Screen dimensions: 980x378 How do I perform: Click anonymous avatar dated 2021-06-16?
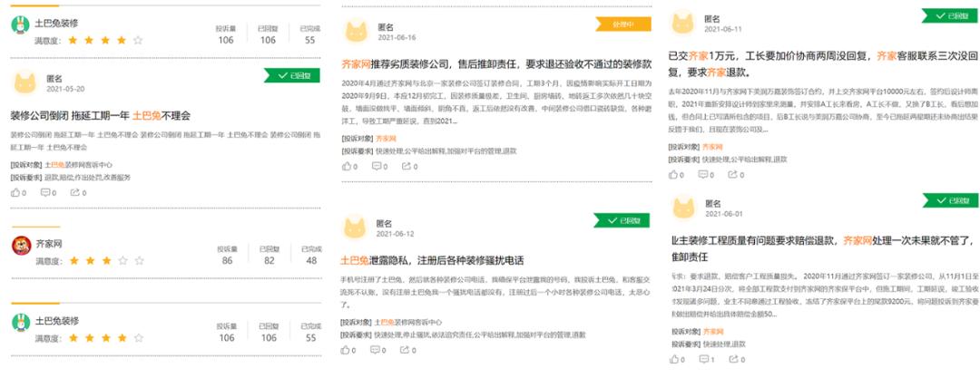coord(357,32)
